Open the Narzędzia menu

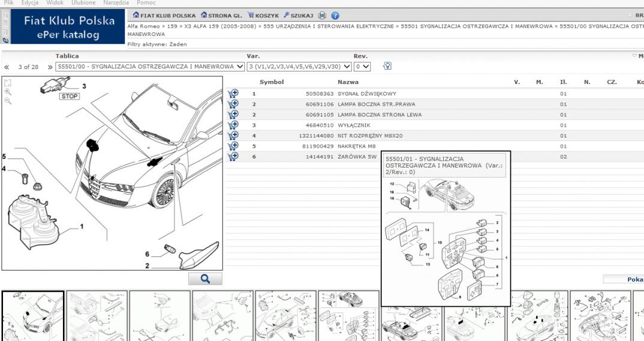[107, 3]
